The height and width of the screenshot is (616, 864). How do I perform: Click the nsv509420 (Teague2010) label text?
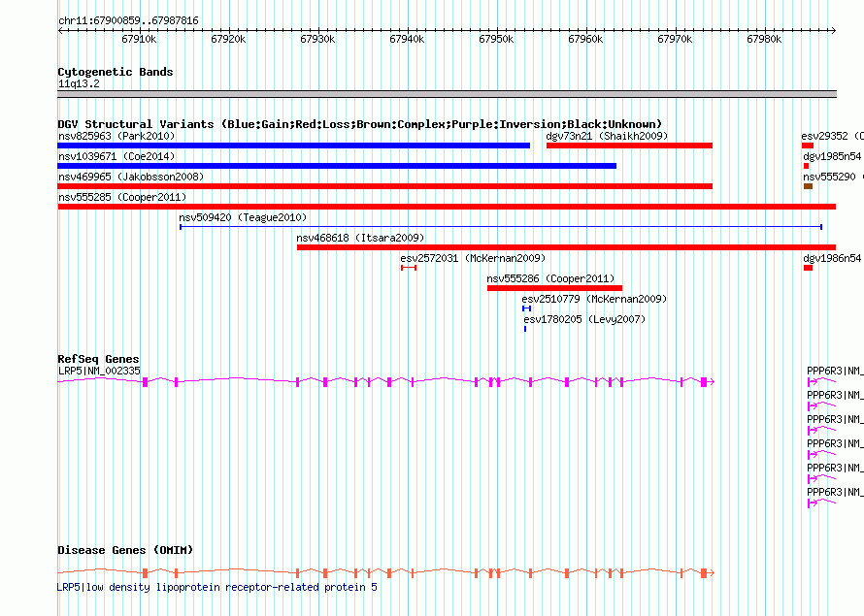243,217
